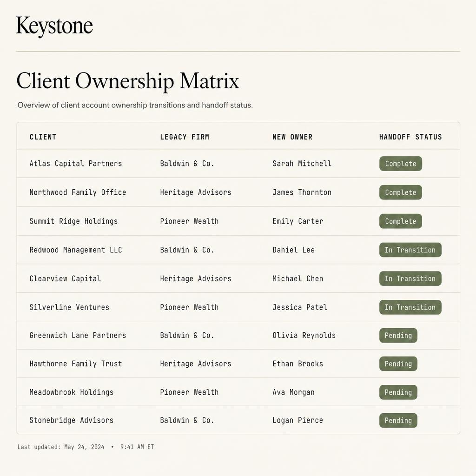Click Baldwin & Co. in Stonebridge Advisors row
This screenshot has width=476, height=476.
click(x=187, y=420)
